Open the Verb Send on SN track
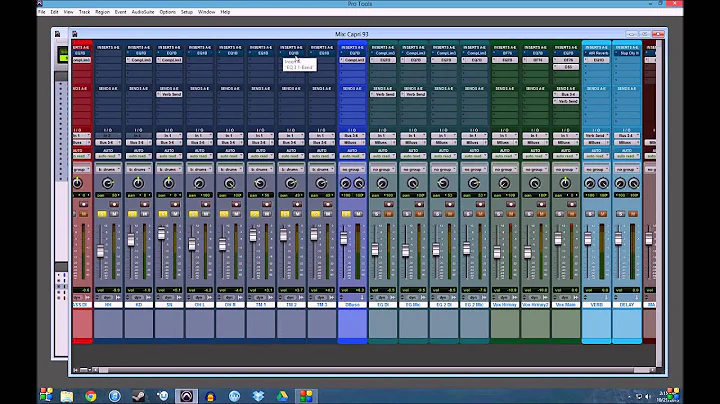This screenshot has height=404, width=720. click(x=169, y=94)
